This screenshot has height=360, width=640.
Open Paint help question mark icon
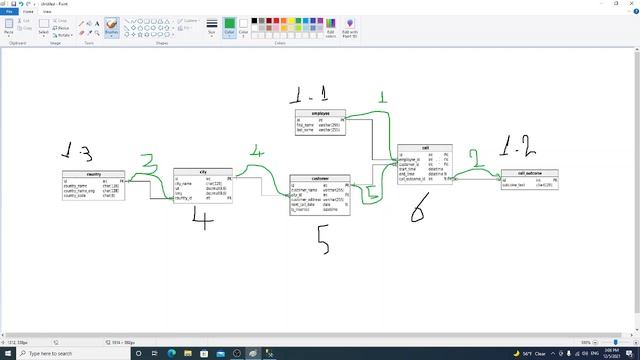point(636,11)
